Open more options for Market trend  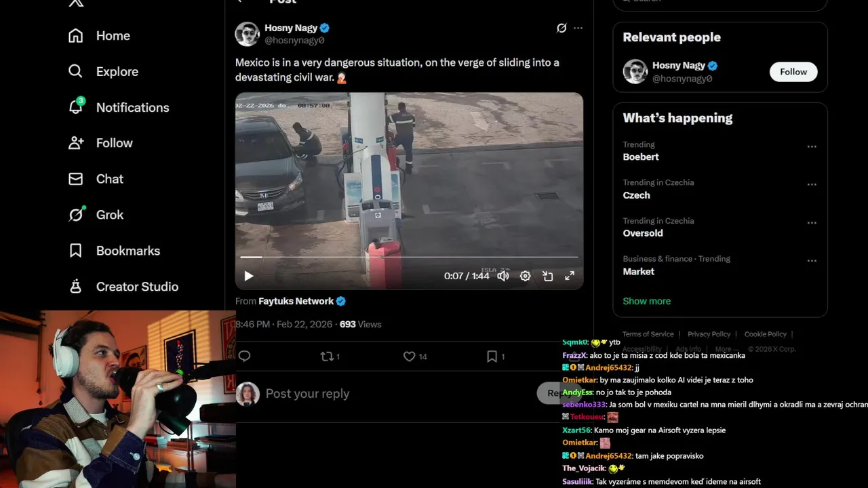[x=812, y=260]
